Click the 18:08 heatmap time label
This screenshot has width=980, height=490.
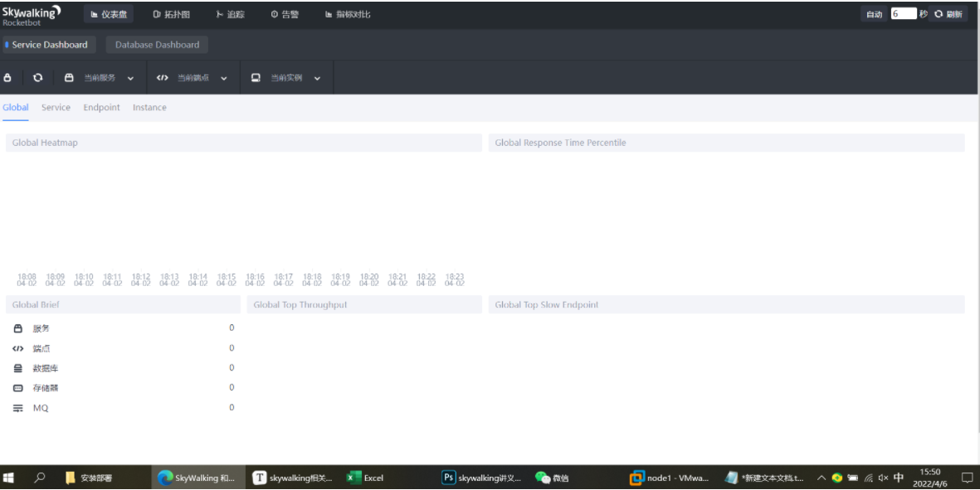(x=27, y=279)
